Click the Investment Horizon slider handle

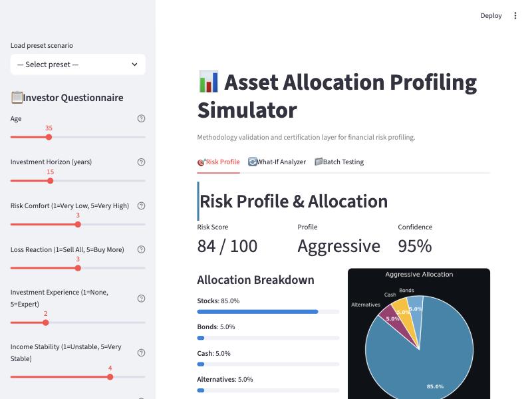51,181
